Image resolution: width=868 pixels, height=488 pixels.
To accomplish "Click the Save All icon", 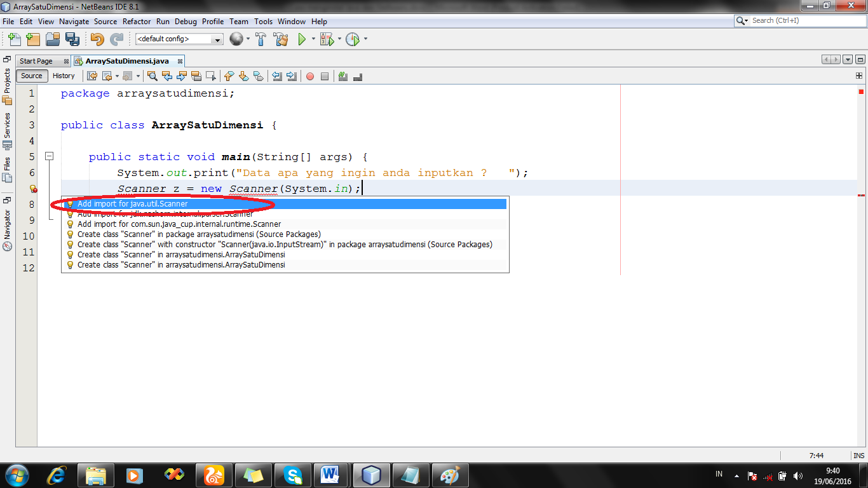I will tap(72, 39).
